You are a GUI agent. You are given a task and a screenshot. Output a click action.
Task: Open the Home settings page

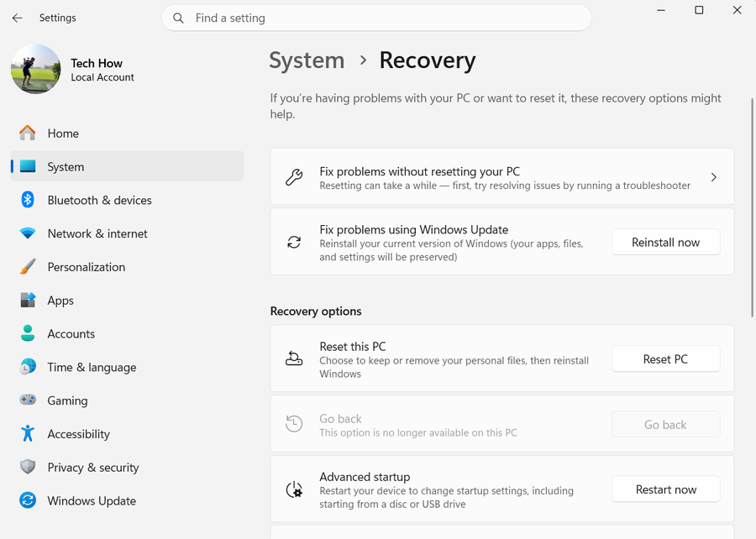128,133
